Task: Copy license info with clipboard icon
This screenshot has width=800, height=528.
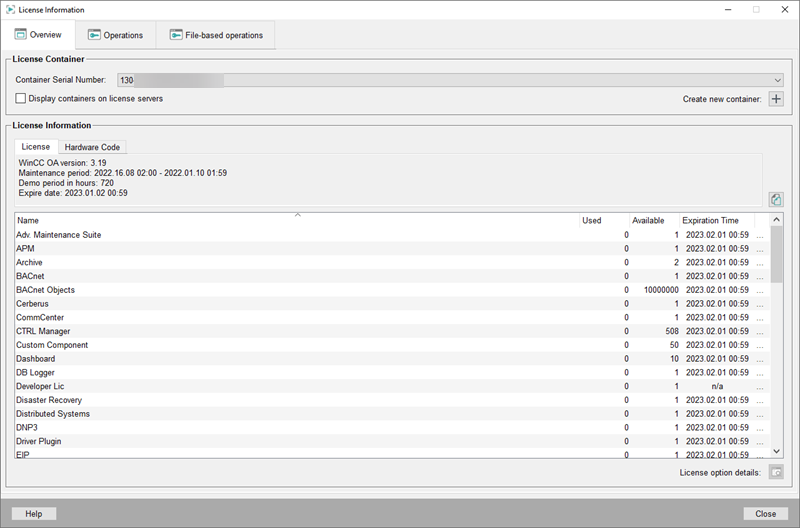Action: pyautogui.click(x=776, y=199)
